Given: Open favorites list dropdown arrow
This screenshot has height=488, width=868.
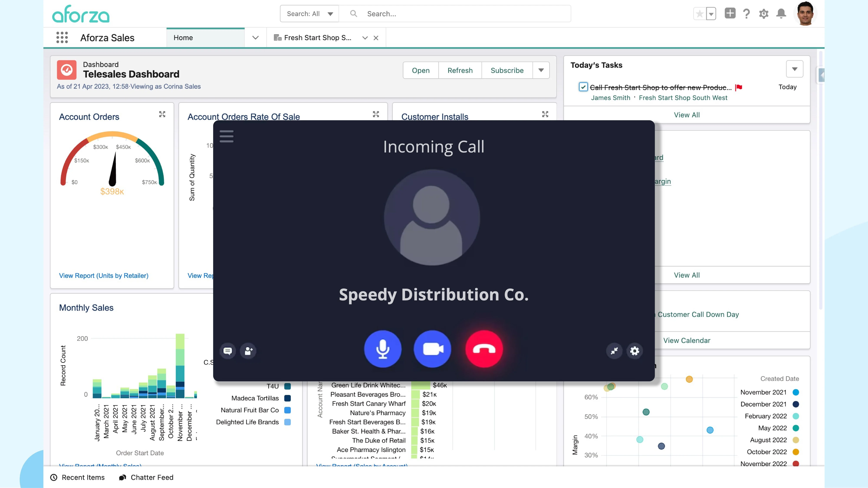Looking at the screenshot, I should [x=711, y=14].
